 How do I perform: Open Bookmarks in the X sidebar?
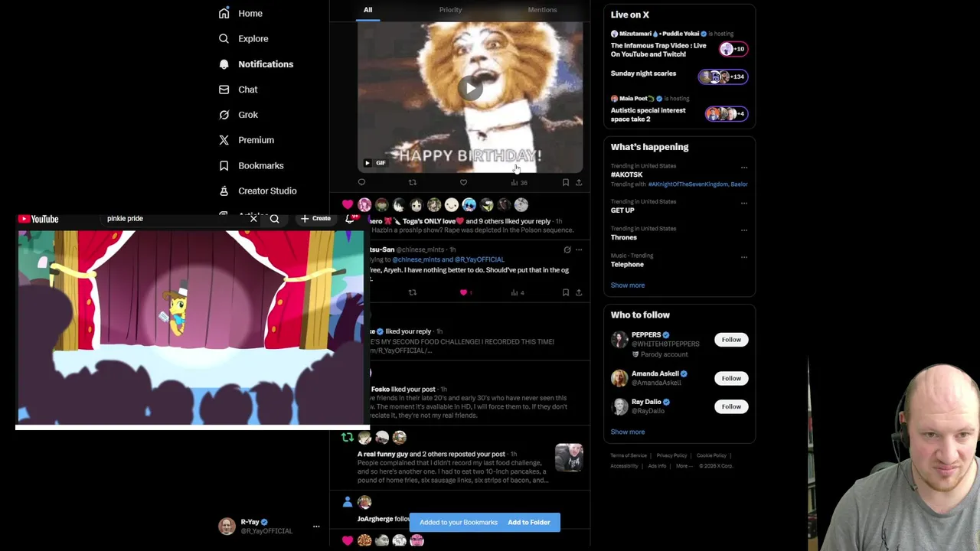[251, 165]
